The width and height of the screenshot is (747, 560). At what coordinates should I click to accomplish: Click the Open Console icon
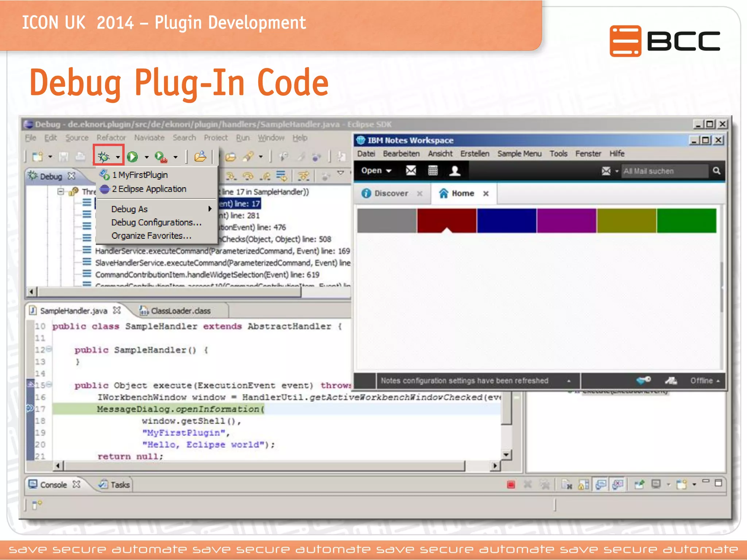681,485
